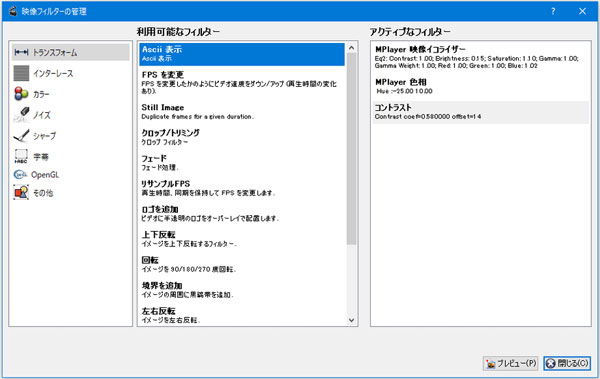Select the Still Image filter

(x=242, y=111)
